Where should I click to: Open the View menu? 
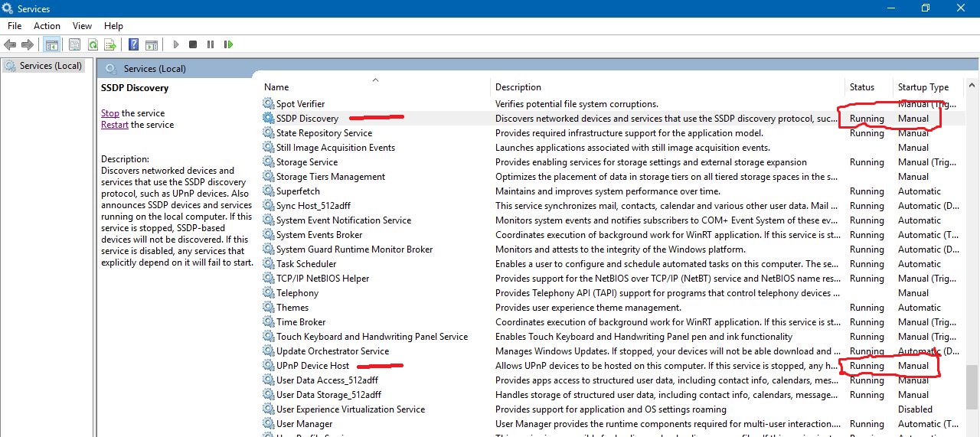(82, 26)
